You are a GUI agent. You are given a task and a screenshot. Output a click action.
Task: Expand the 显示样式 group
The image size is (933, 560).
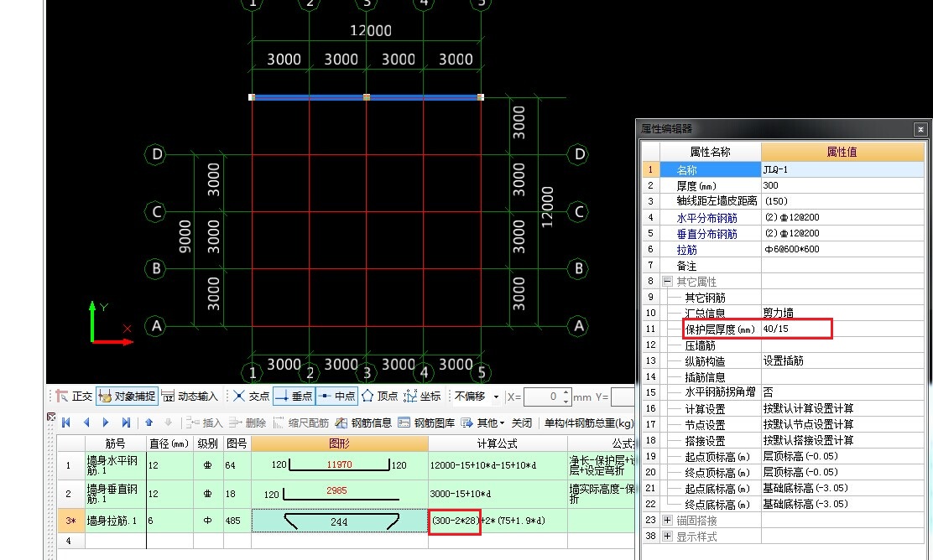(668, 537)
